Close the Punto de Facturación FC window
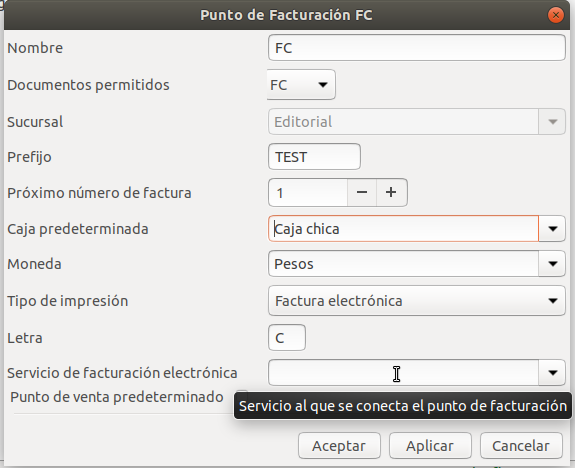Image resolution: width=575 pixels, height=468 pixels. coord(556,15)
